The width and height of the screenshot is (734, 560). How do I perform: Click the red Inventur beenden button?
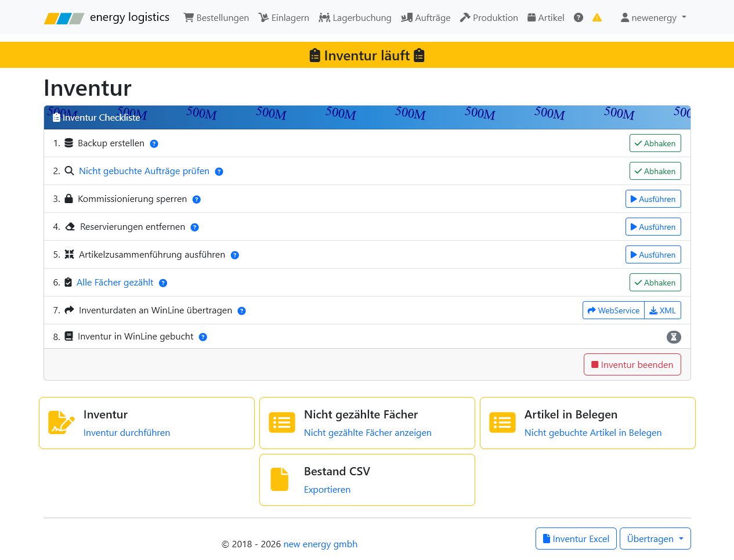click(632, 364)
